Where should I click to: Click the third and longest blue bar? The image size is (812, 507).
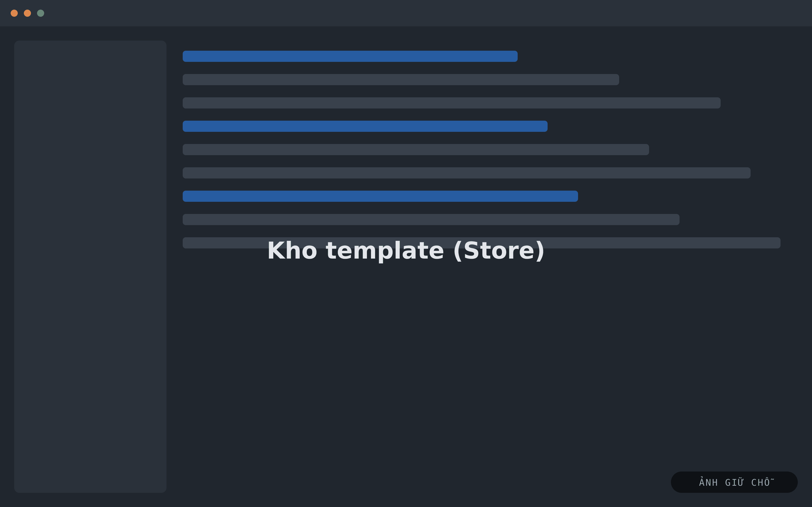point(380,196)
